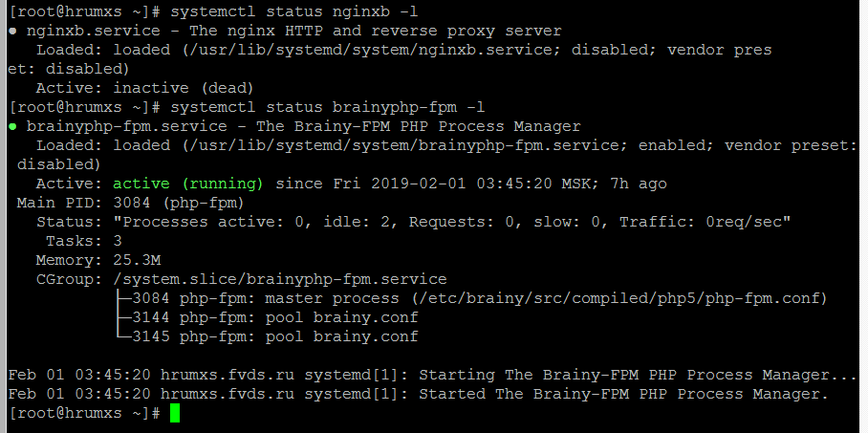Click the white status dot beside nginxb.service
The height and width of the screenshot is (433, 868).
pos(11,31)
